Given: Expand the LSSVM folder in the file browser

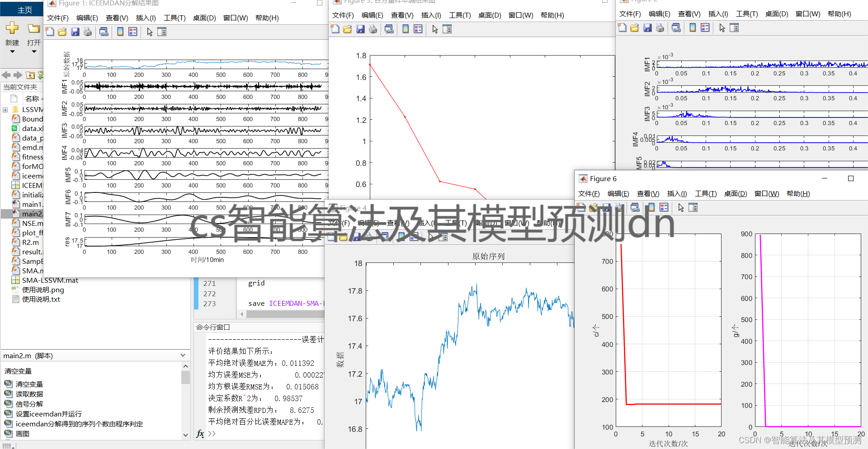Looking at the screenshot, I should 5,109.
